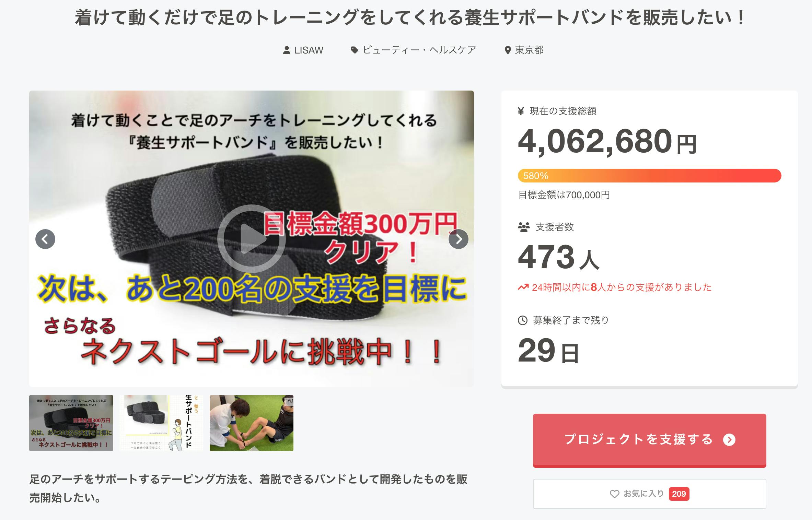Add project to お気に入り favorites
Viewport: 812px width, 520px height.
(x=649, y=494)
